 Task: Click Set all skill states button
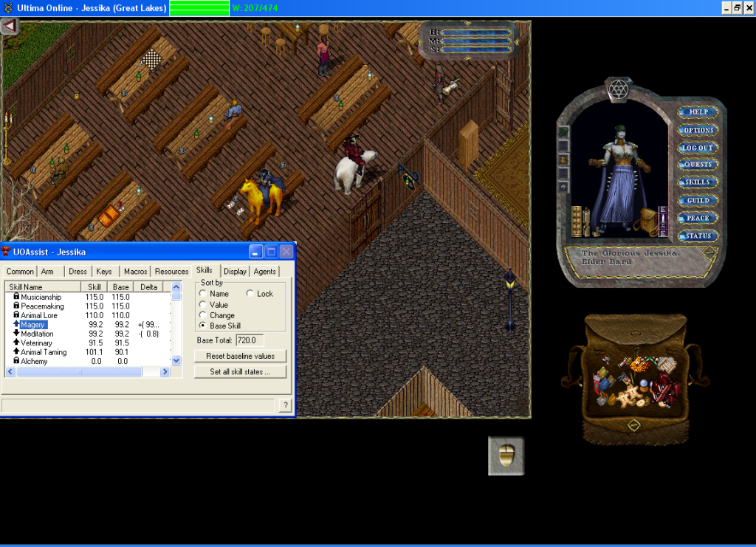(x=240, y=372)
